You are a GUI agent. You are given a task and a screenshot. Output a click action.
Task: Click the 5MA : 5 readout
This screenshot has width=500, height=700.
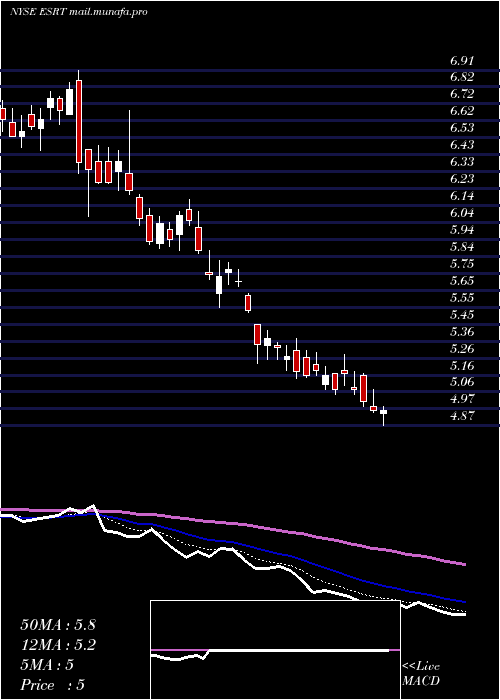(47, 665)
